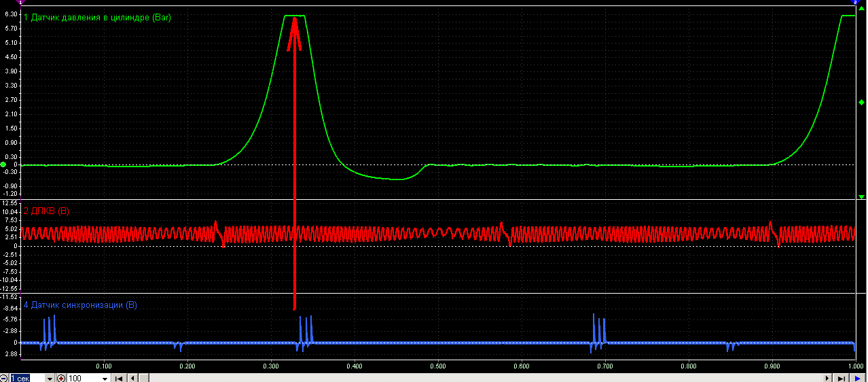Jump to start of the recording
The image size is (868, 382).
118,378
